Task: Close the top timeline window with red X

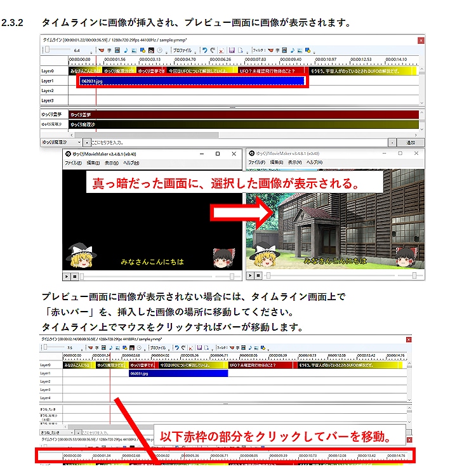Action: point(421,41)
